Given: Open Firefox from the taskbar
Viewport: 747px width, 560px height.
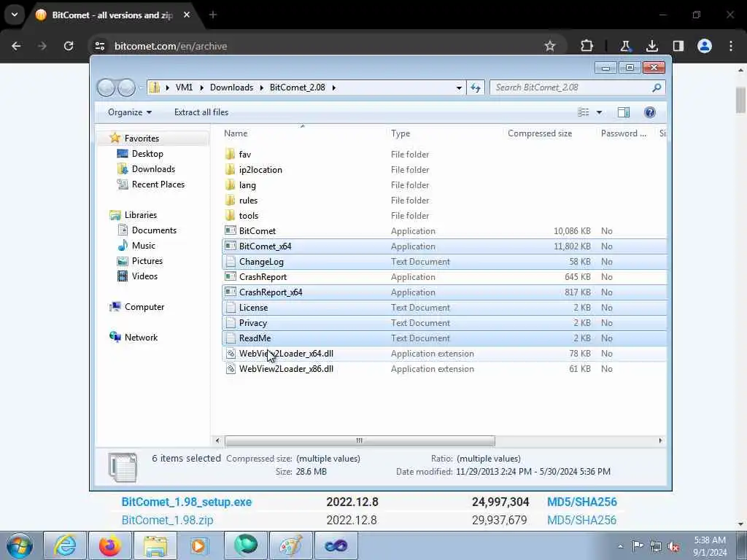Looking at the screenshot, I should tap(109, 545).
